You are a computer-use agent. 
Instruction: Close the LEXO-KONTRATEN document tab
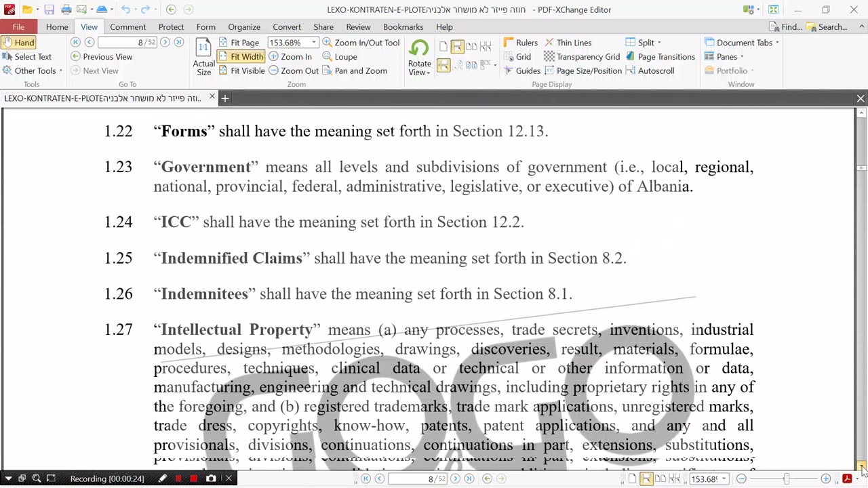[x=212, y=98]
